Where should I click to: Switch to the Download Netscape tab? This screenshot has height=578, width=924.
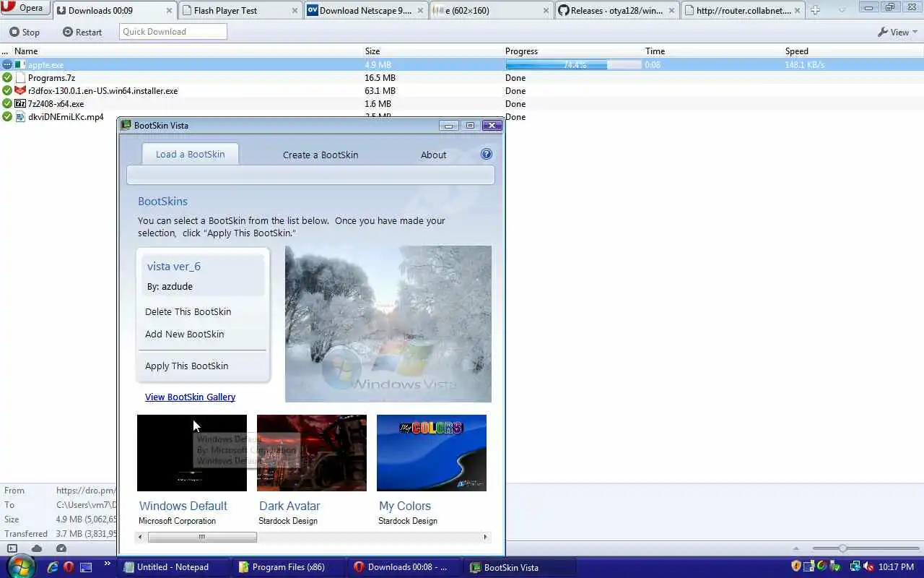366,10
